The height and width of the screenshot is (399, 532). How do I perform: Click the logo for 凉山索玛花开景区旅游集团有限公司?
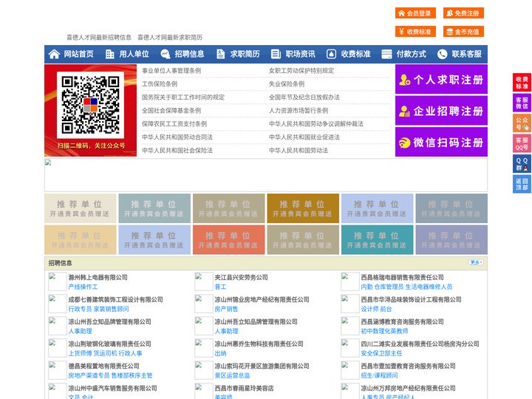coord(204,370)
